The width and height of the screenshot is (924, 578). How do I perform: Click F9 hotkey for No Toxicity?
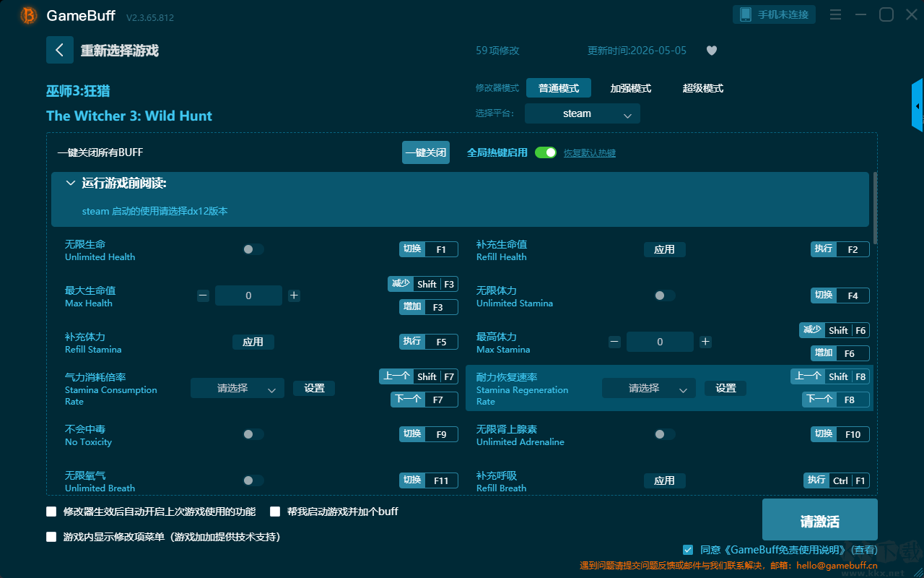point(429,434)
